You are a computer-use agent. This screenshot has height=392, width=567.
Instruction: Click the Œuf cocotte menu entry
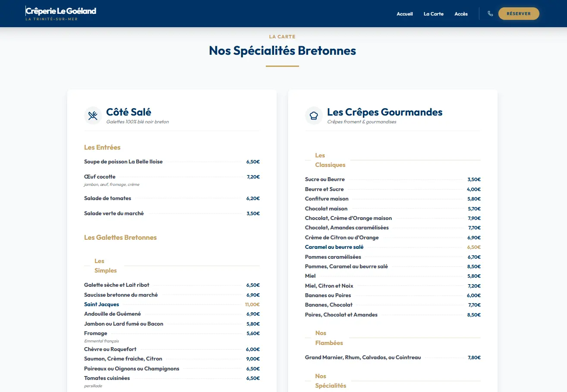pos(100,177)
